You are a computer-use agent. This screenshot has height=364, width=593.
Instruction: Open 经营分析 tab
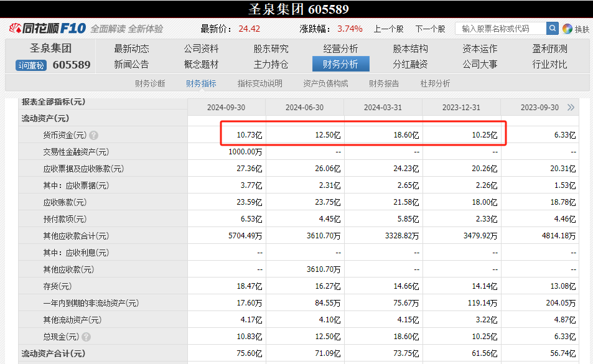[340, 49]
